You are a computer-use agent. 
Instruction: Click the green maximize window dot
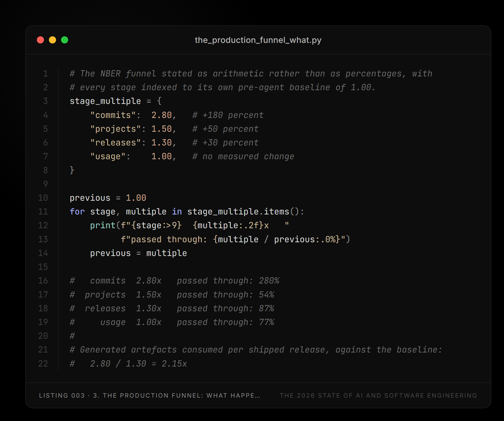[65, 40]
